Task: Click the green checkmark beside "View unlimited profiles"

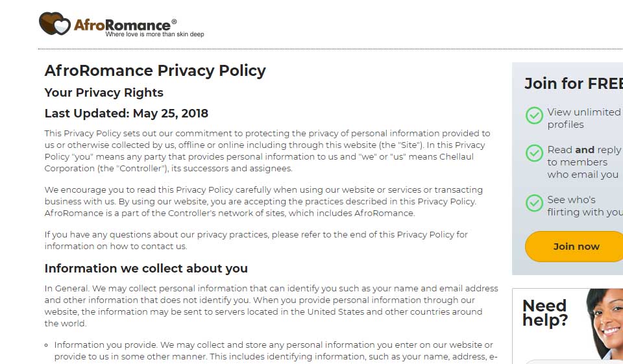Action: [534, 115]
